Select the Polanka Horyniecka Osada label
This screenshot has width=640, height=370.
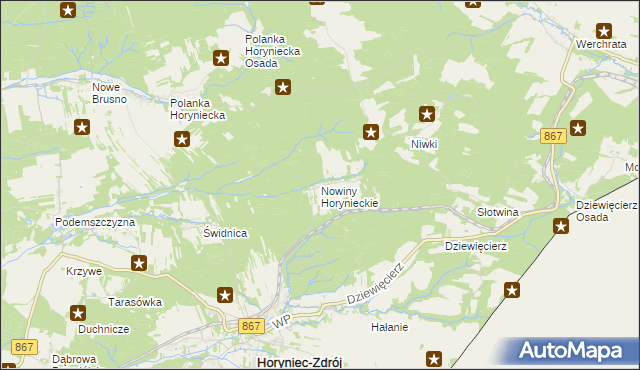(x=273, y=51)
